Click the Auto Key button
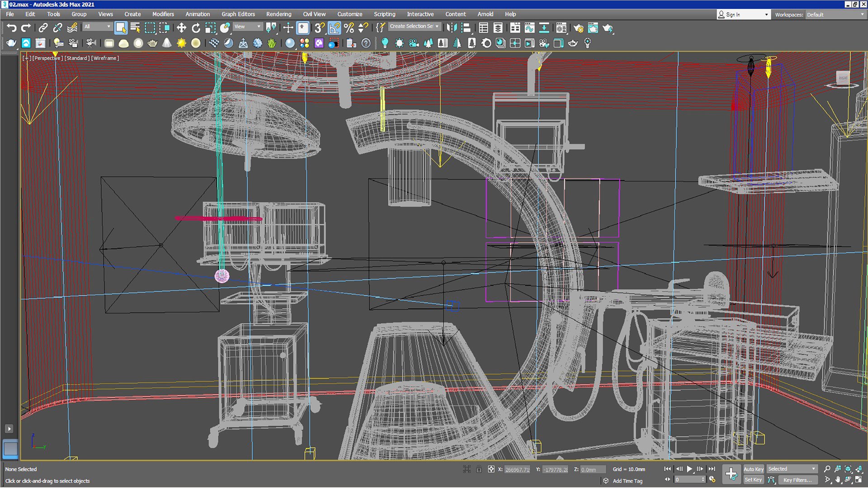The image size is (868, 488). (753, 469)
